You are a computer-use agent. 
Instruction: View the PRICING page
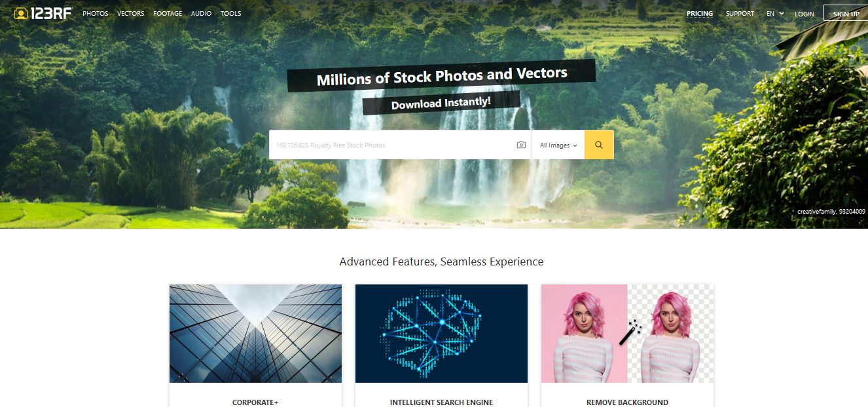700,13
